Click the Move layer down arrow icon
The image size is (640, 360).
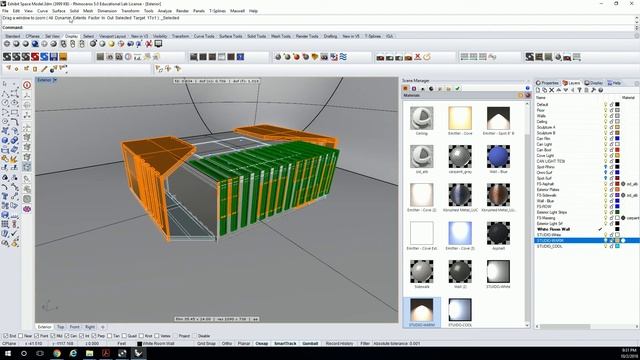point(565,90)
